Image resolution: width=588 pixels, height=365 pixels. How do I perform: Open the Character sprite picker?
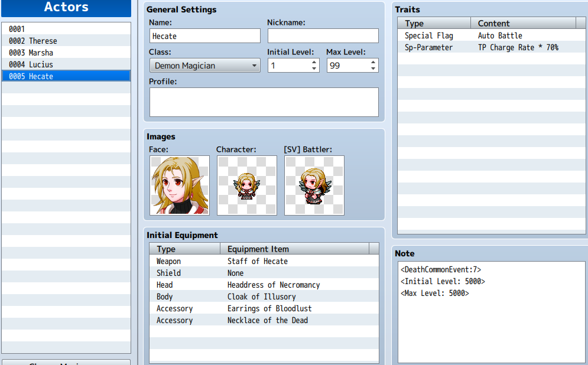tap(247, 185)
